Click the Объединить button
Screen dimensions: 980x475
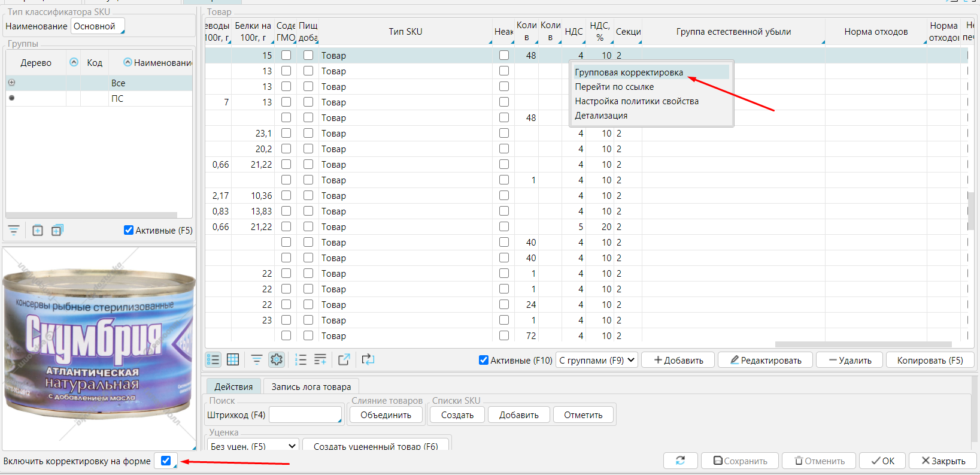coord(386,415)
